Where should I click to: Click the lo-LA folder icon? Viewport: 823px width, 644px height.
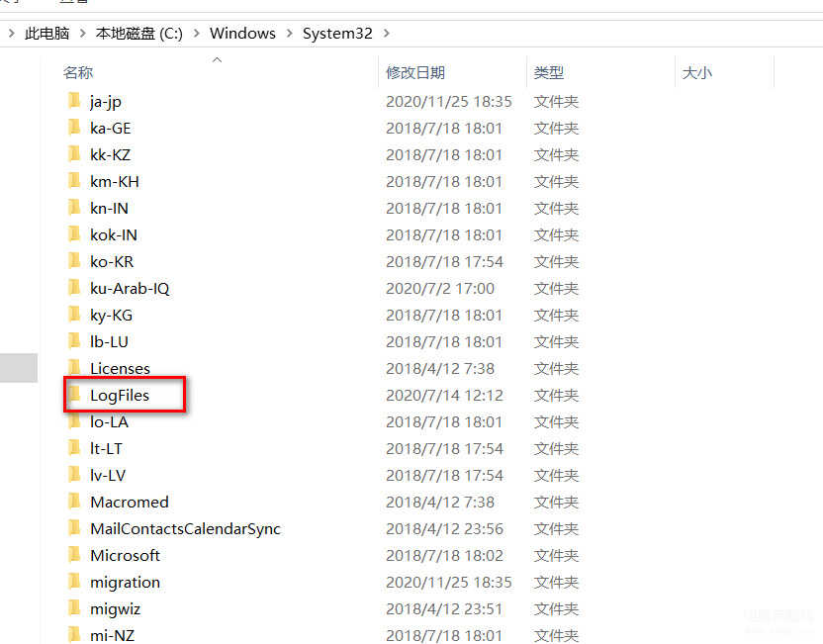click(74, 421)
